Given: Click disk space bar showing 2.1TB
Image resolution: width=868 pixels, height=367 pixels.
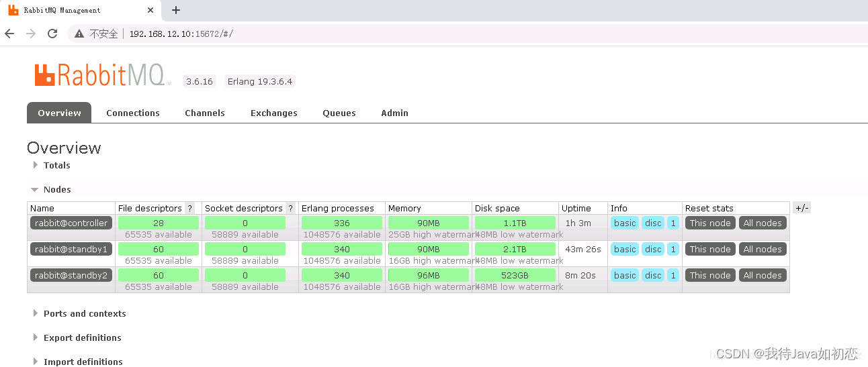Looking at the screenshot, I should (515, 249).
